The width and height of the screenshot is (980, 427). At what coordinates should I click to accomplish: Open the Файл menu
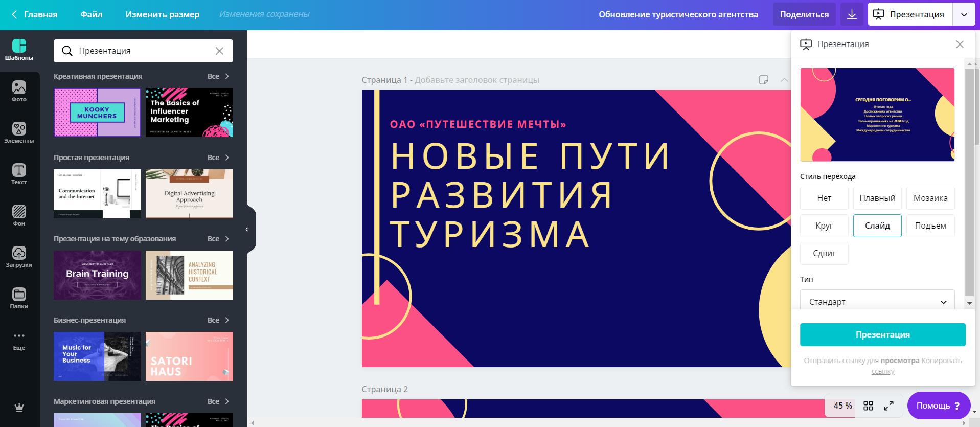(x=92, y=14)
